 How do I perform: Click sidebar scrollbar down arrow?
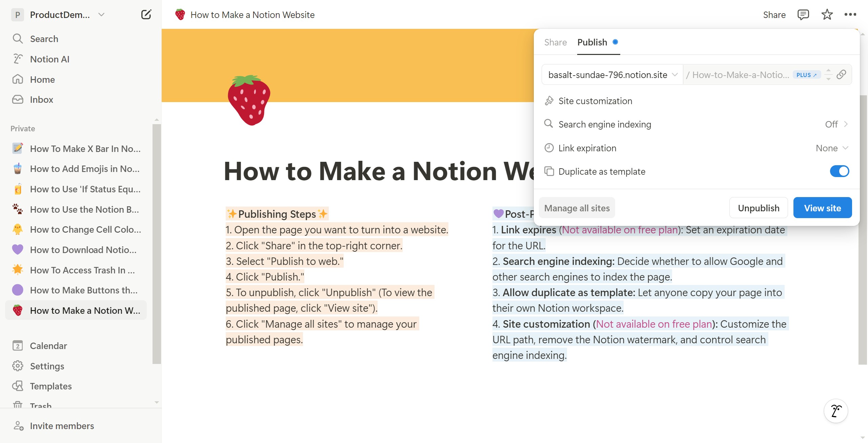tap(157, 402)
